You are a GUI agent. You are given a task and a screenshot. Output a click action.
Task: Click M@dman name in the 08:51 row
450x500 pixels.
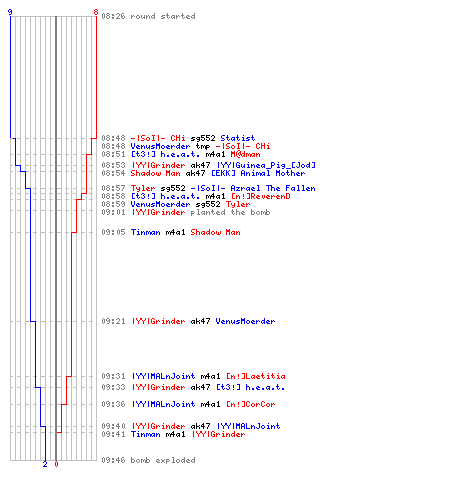point(245,154)
